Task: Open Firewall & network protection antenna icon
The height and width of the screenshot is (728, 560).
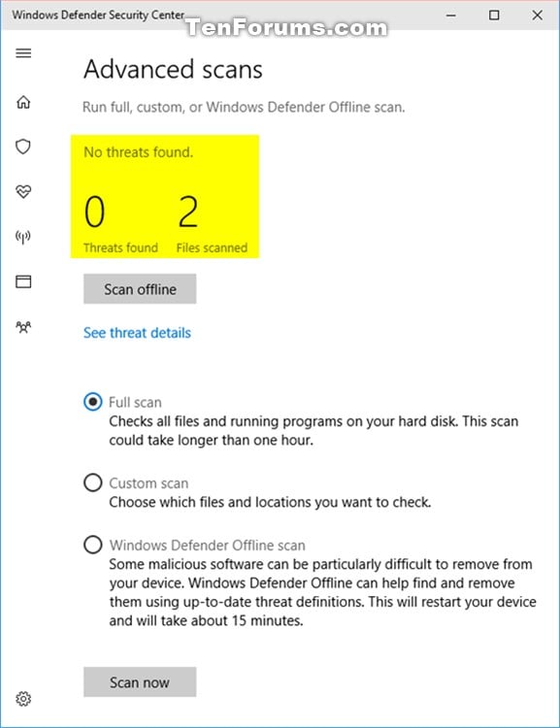Action: tap(23, 237)
